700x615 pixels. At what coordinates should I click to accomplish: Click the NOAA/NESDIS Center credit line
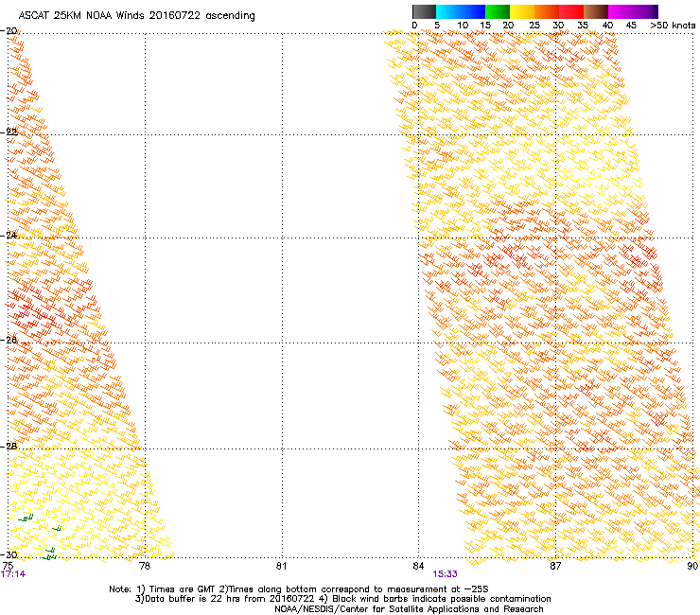[409, 609]
